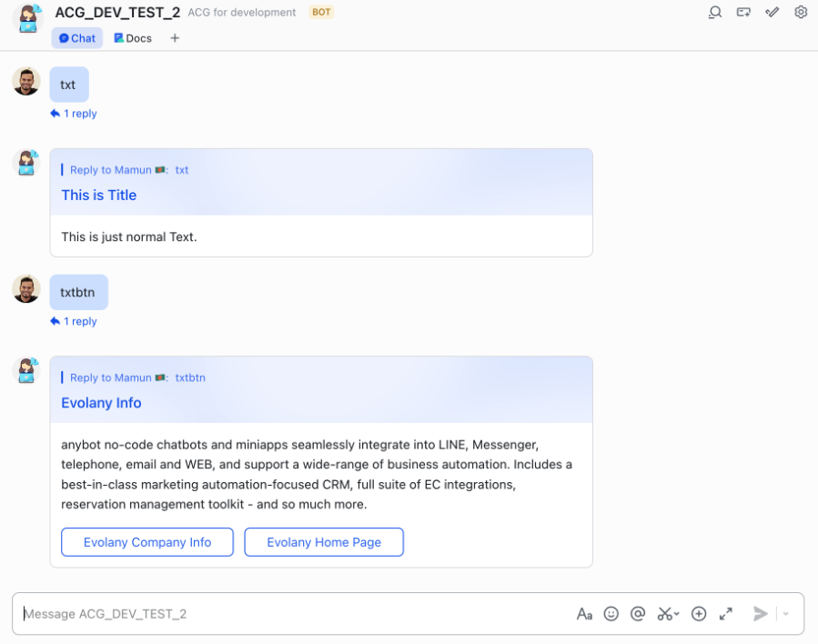Open the Evolany Home Page button

[x=324, y=542]
